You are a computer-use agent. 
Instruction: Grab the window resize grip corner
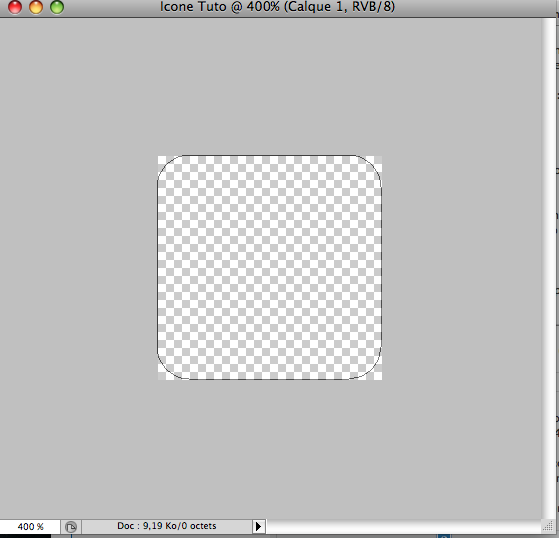[x=548, y=526]
